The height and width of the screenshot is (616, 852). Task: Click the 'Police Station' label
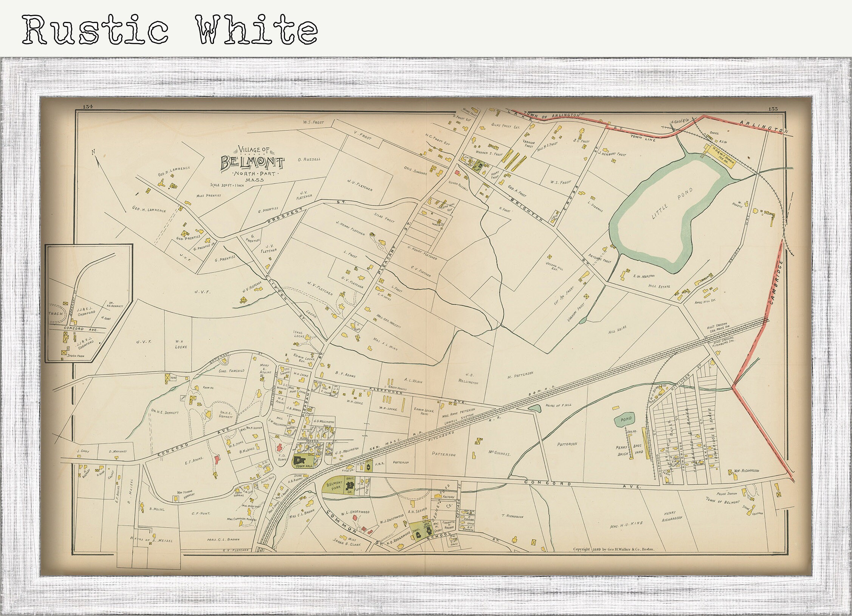pos(727,494)
